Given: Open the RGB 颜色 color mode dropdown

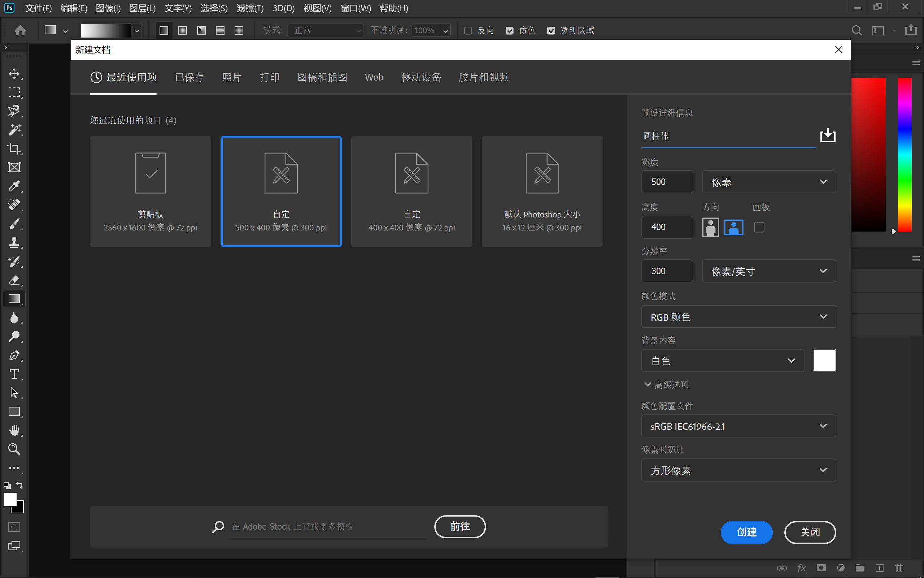Looking at the screenshot, I should (738, 317).
